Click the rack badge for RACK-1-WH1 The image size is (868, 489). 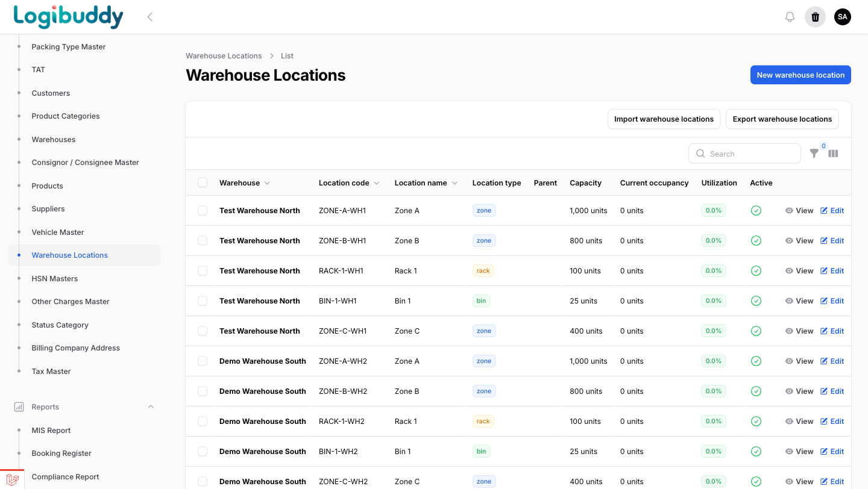[x=483, y=271]
